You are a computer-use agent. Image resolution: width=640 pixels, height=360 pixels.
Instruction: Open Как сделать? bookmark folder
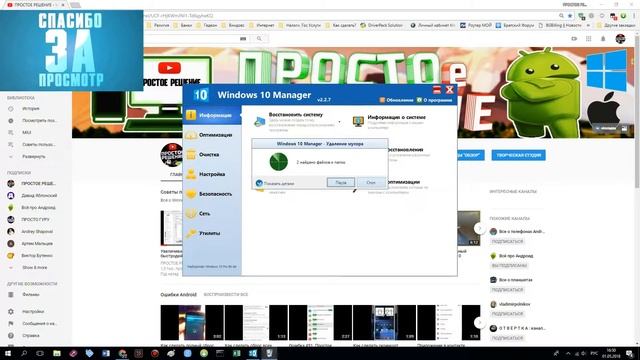(x=341, y=25)
